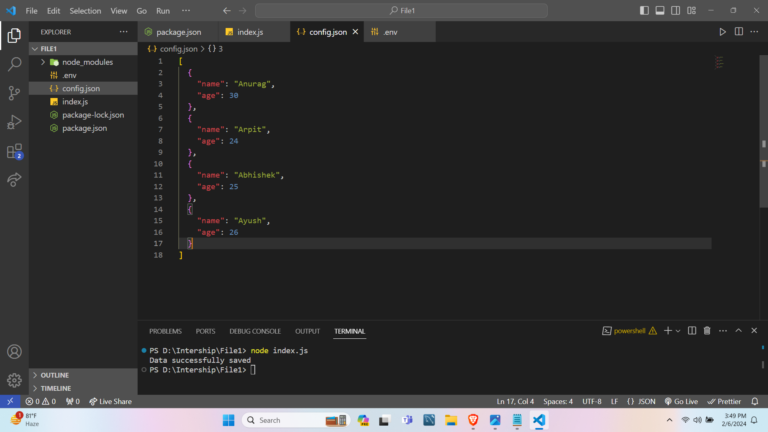
Task: Open Explorer Views and More Actions ellipsis
Action: (x=123, y=32)
